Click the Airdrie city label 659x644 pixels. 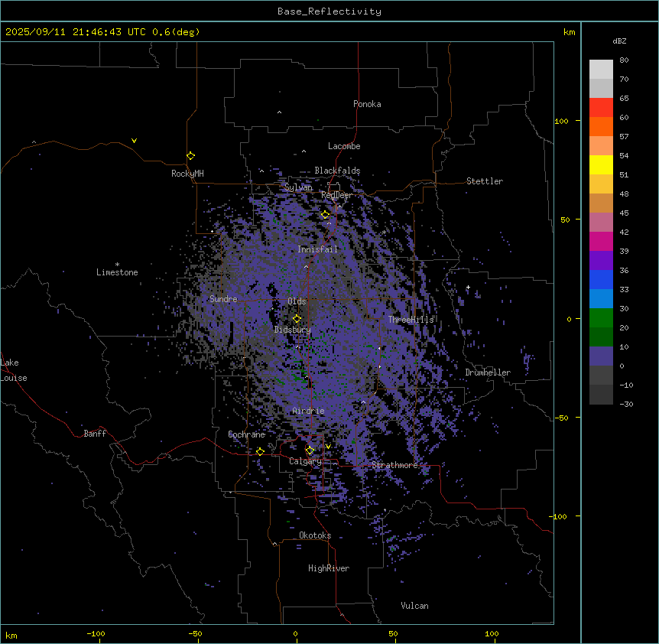[309, 411]
